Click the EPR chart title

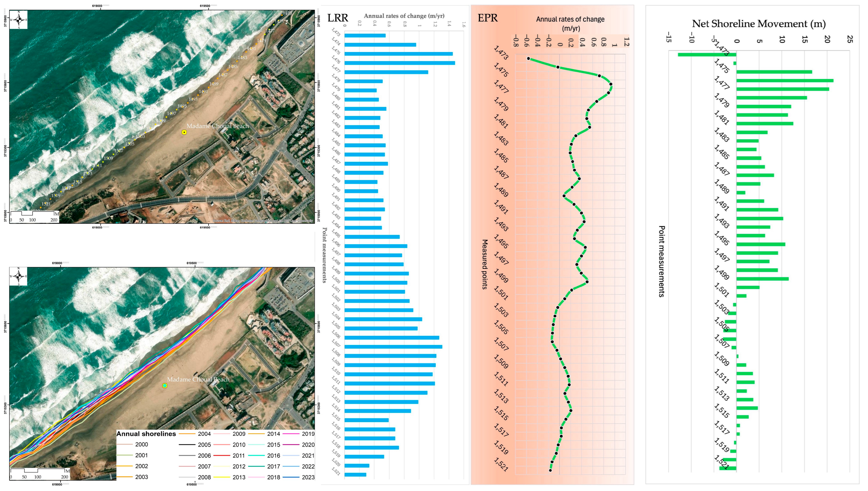pos(487,18)
